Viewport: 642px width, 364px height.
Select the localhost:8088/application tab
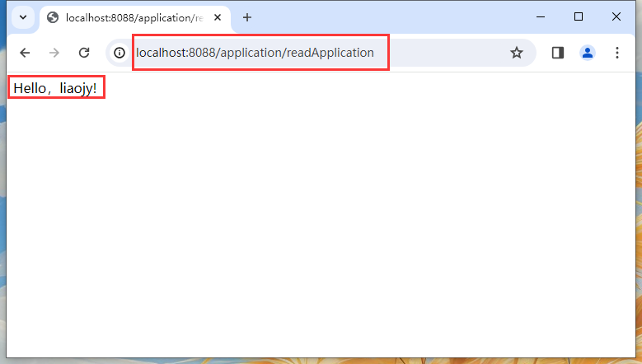[x=135, y=18]
